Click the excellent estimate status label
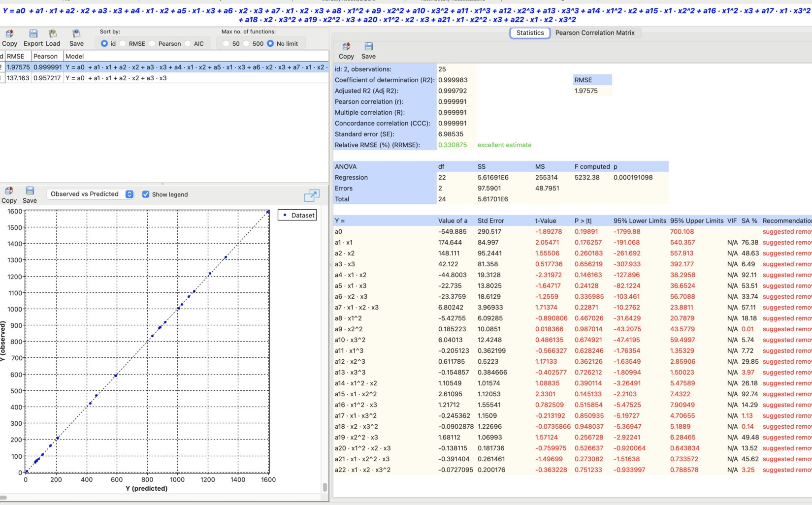Screen dimensions: 812x505 504,145
